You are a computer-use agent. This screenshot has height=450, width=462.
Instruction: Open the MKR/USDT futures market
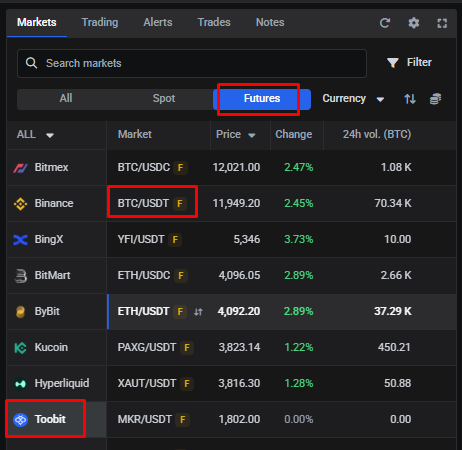(x=144, y=419)
